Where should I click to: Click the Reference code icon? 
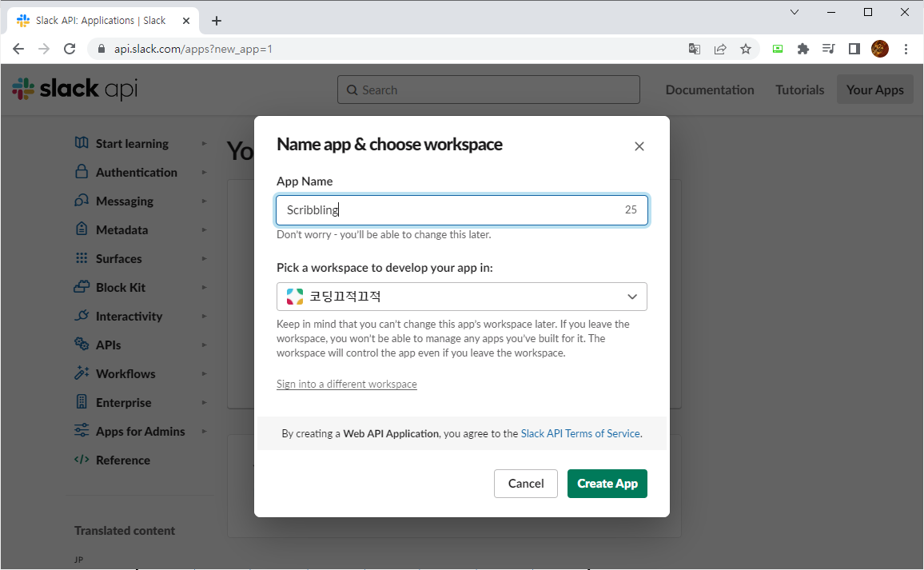[82, 459]
